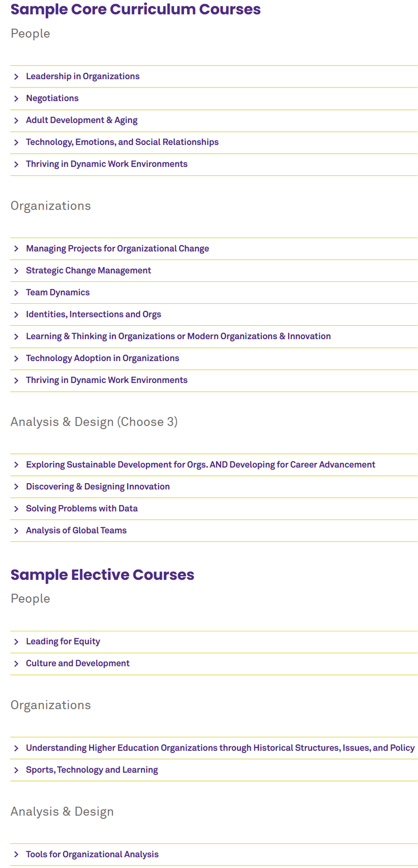Image resolution: width=418 pixels, height=868 pixels.
Task: Expand Tools for Organizational Analysis
Action: (x=92, y=854)
